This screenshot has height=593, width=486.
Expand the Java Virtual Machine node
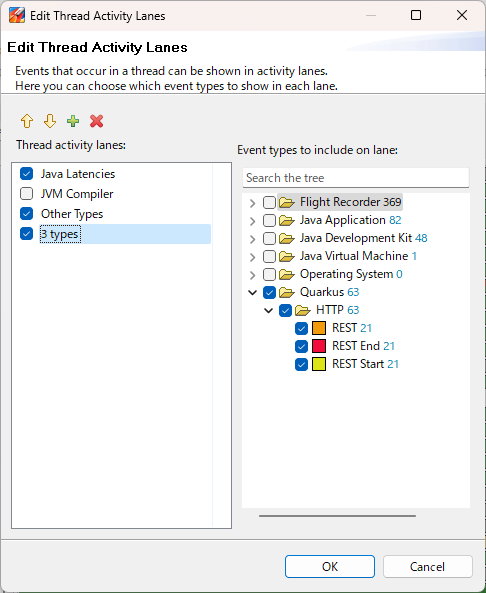point(253,256)
